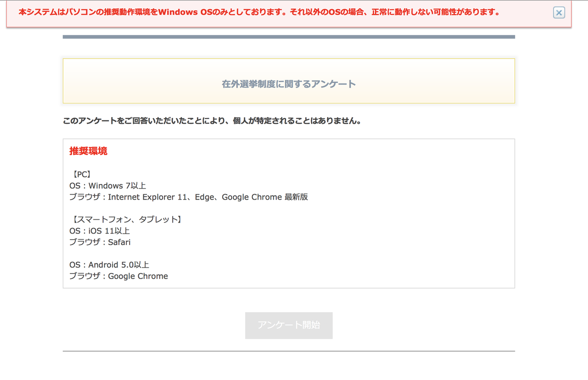
Task: Click Internet Explorer 11 in browser list
Action: point(148,197)
